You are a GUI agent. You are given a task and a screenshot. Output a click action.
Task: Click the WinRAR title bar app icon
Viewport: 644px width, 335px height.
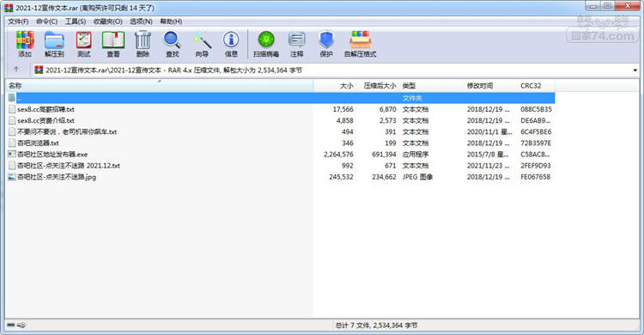[9, 8]
